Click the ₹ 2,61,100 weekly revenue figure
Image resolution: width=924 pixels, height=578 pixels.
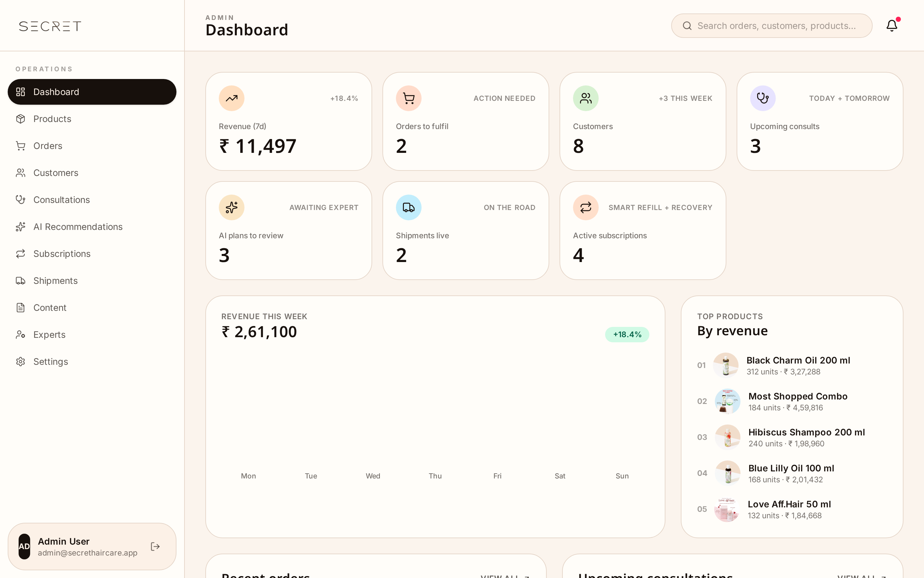[259, 332]
